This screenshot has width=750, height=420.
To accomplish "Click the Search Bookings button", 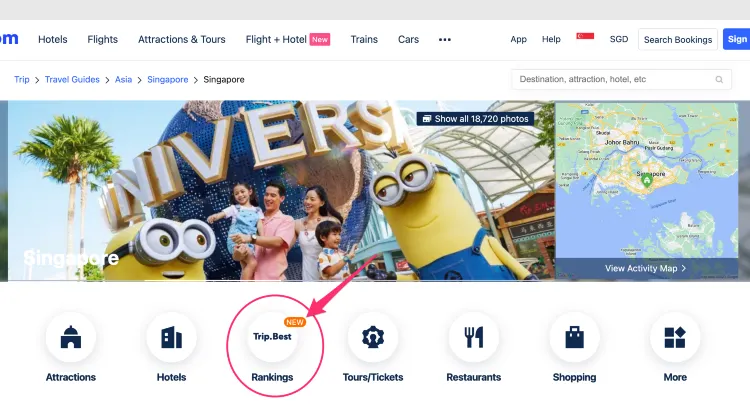I will coord(678,40).
